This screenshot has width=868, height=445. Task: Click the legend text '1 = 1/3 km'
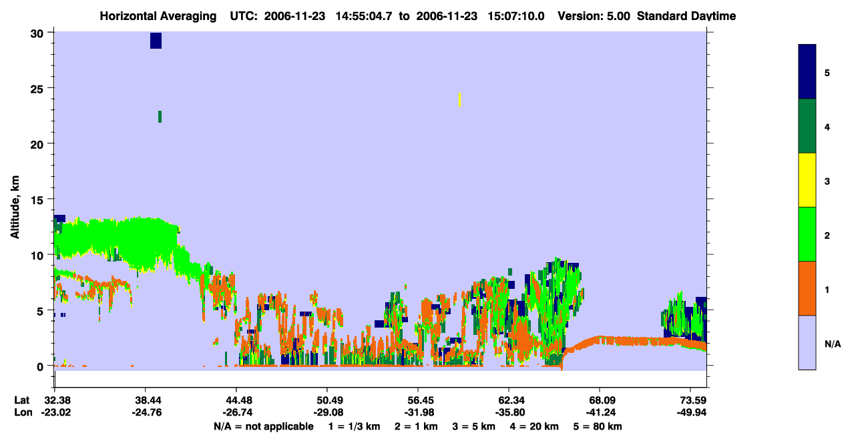click(x=354, y=426)
